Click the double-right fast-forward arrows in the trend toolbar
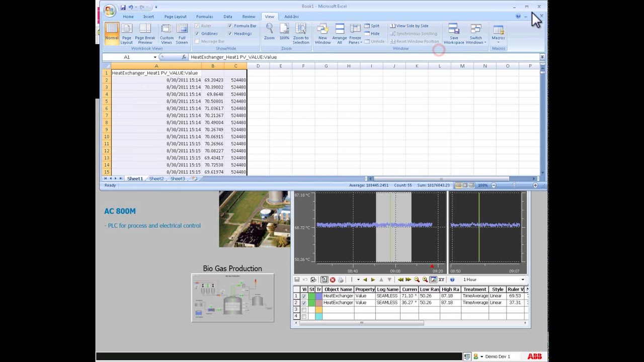Viewport: 644px width, 362px height. pos(408,280)
